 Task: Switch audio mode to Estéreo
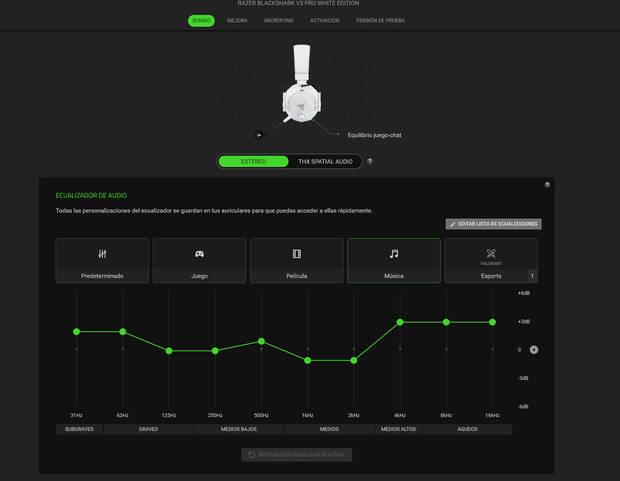coord(253,161)
